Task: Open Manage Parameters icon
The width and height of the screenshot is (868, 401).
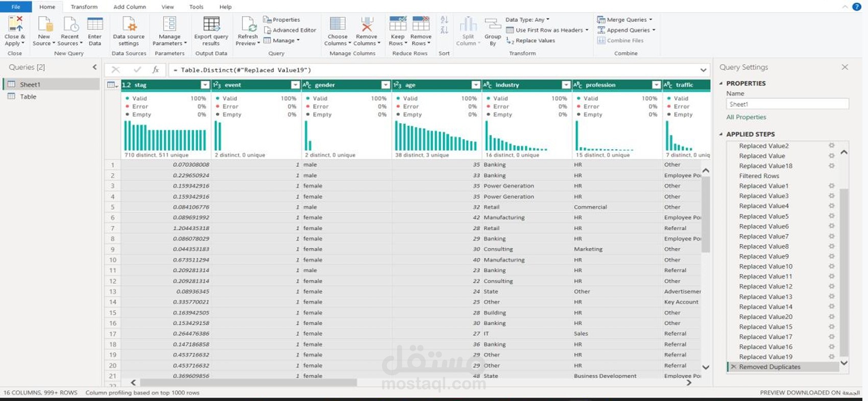Action: (x=170, y=24)
